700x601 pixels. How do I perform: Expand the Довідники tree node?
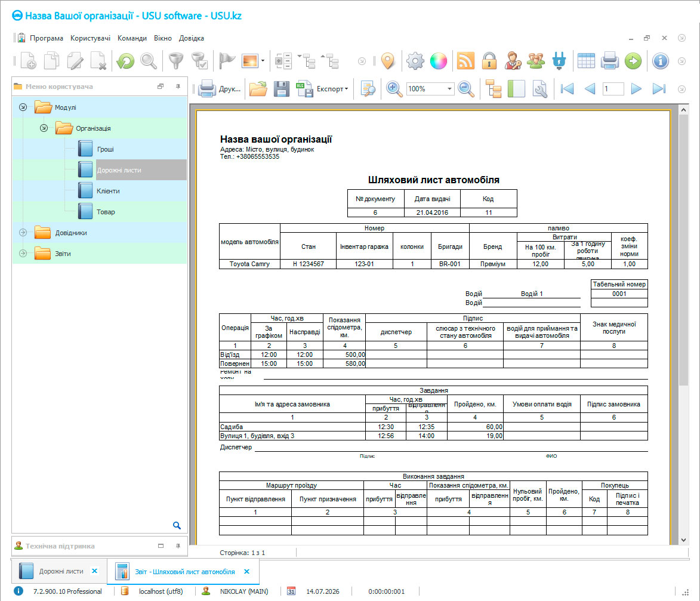coord(23,232)
